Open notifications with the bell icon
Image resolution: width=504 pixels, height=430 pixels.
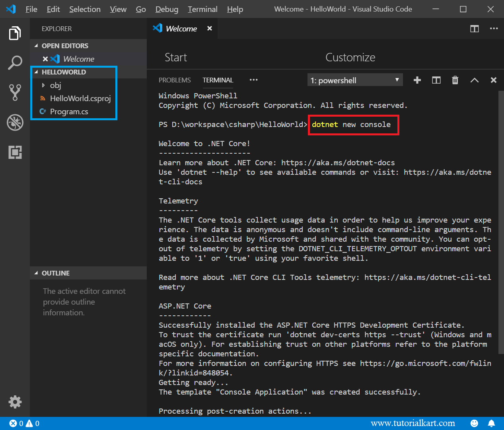click(492, 423)
